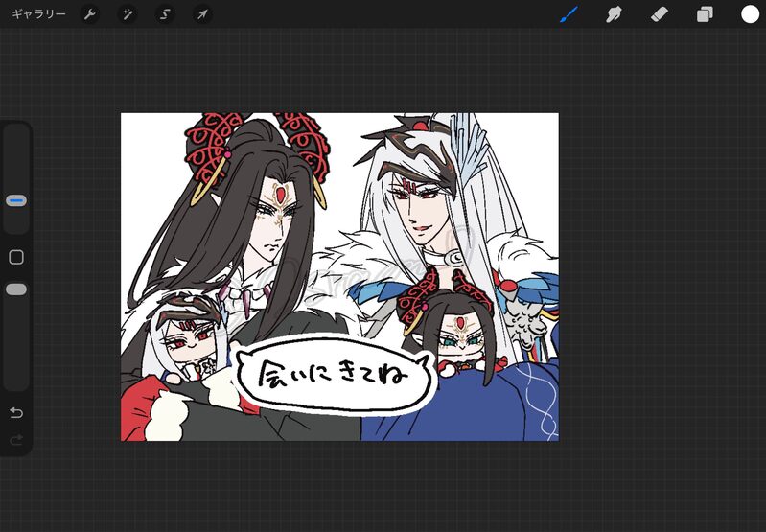The width and height of the screenshot is (766, 532).
Task: Adjust the brush opacity slider handle
Action: pos(16,289)
